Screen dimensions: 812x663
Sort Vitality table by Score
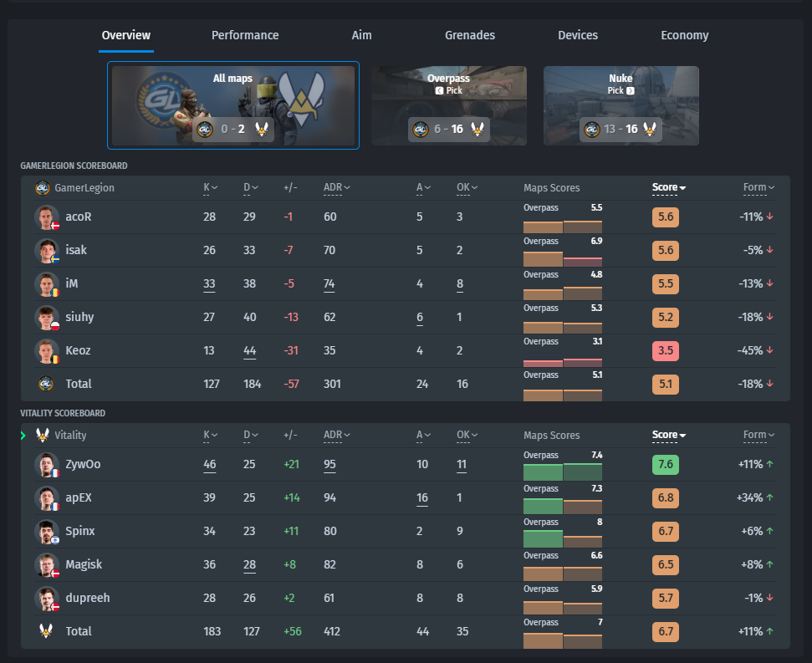tap(669, 435)
